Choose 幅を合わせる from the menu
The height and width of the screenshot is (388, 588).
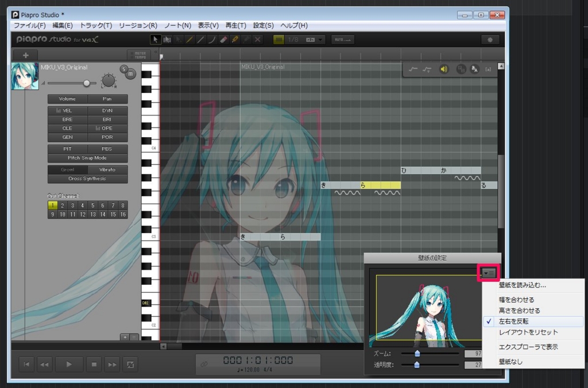tap(516, 300)
